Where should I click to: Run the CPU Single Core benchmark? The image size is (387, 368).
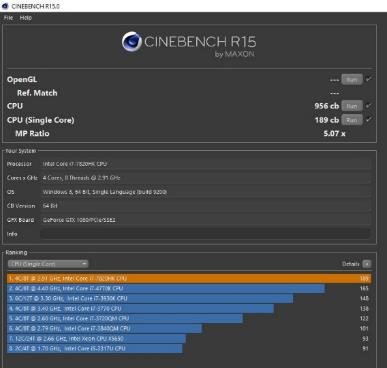(352, 120)
